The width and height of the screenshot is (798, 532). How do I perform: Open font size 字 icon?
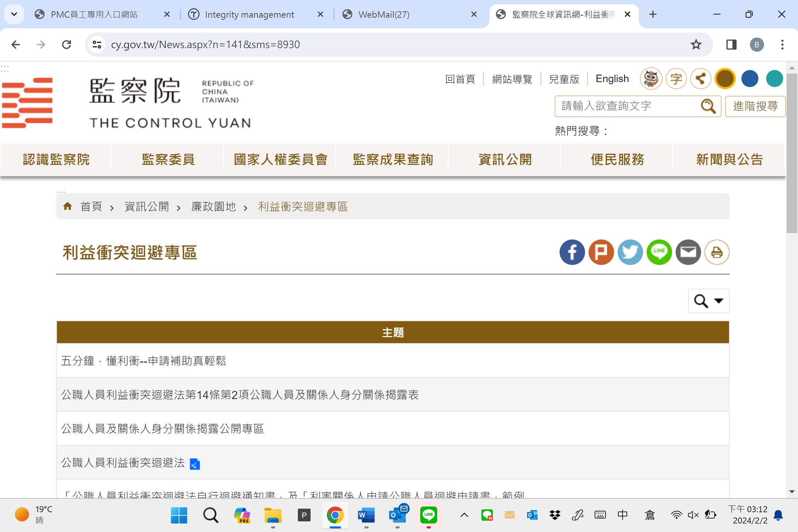(676, 79)
